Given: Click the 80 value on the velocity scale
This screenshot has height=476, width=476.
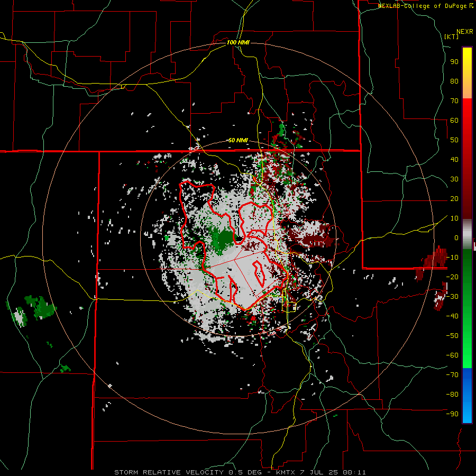Looking at the screenshot, I should (454, 81).
